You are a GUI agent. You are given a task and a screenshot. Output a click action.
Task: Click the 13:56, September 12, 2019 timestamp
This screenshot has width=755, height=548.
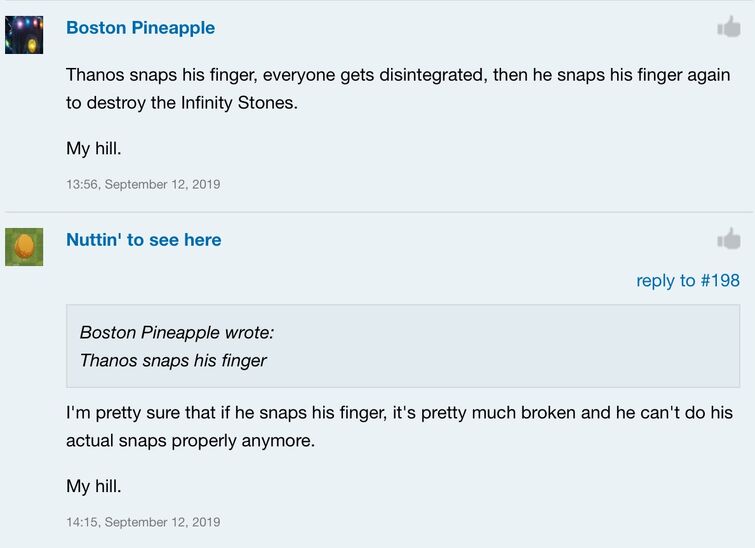click(143, 184)
